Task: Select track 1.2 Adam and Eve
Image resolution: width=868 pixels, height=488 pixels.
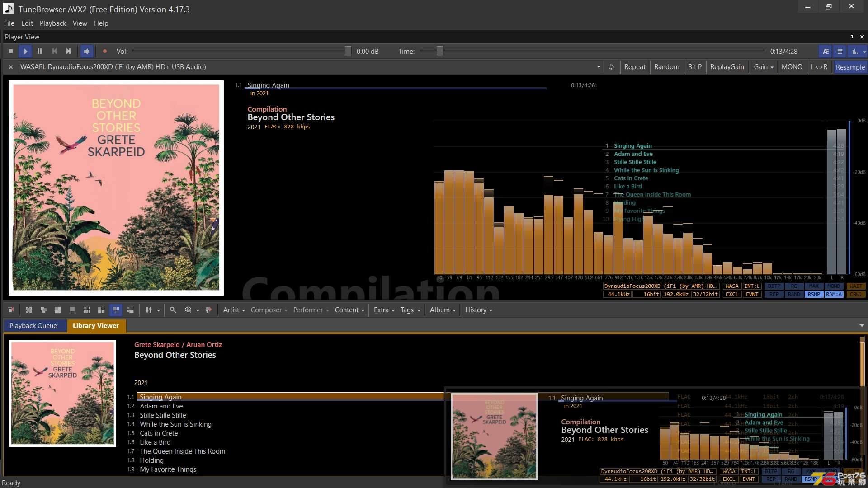Action: click(x=161, y=406)
